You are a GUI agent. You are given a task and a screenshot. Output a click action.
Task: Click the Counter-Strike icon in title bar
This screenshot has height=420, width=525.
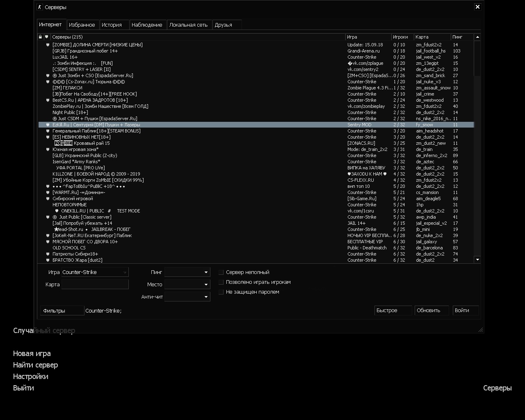(40, 7)
